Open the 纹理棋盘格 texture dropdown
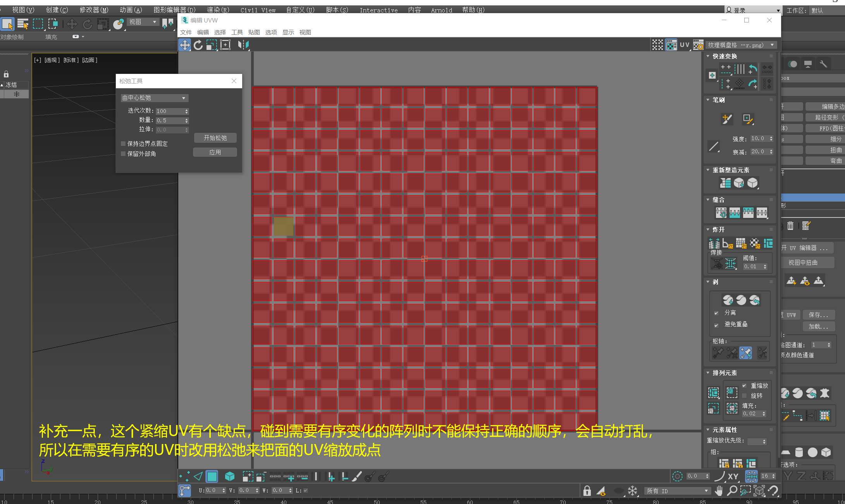845x504 pixels. [x=742, y=45]
